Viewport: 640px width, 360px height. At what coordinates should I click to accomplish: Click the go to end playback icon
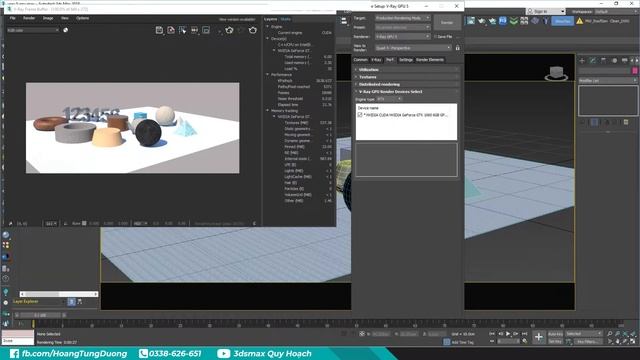(x=524, y=334)
